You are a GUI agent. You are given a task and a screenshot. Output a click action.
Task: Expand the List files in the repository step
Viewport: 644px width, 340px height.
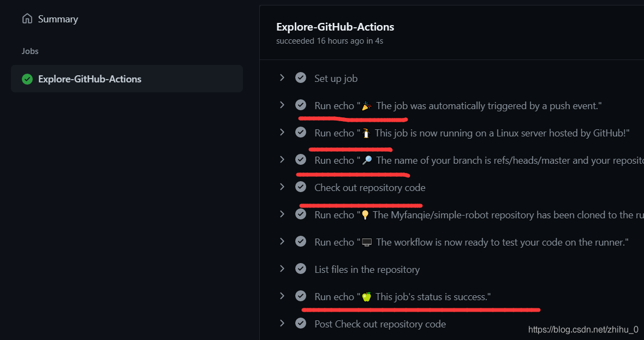tap(282, 269)
